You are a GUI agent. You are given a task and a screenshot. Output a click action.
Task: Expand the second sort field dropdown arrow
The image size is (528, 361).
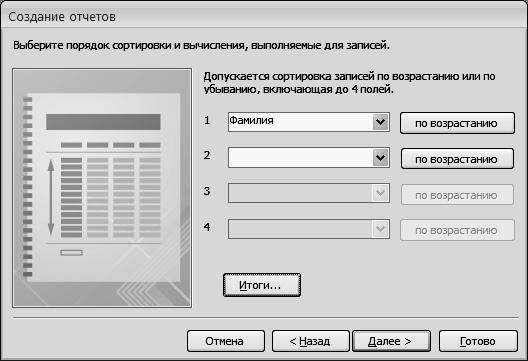tap(381, 158)
